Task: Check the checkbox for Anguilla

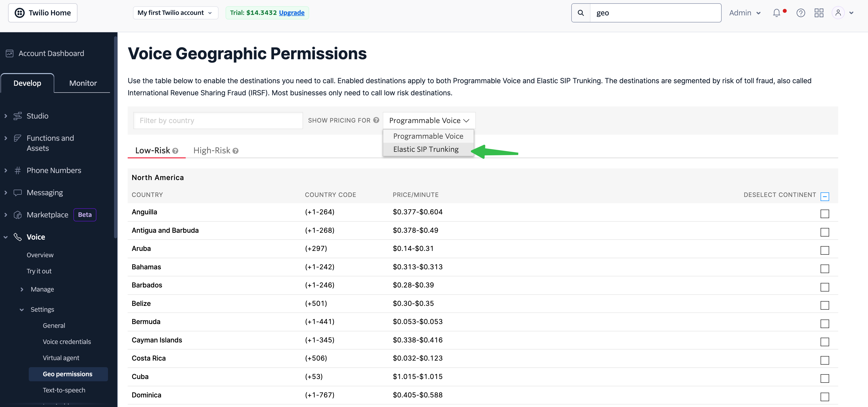Action: [x=825, y=213]
